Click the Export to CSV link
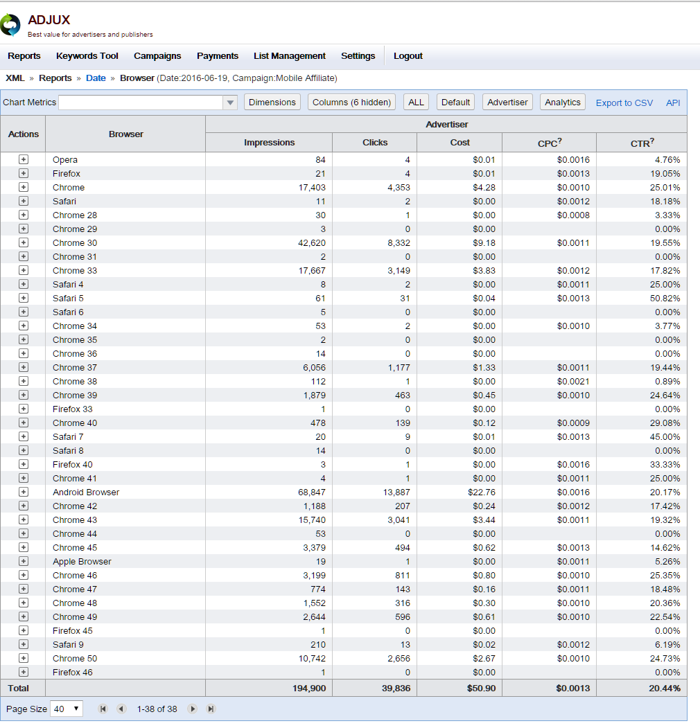700x728 pixels. (624, 103)
